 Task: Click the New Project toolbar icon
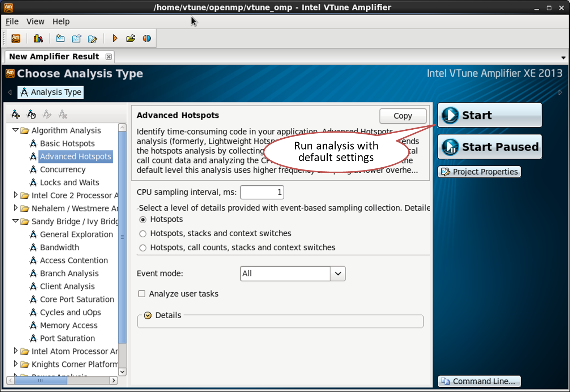point(60,38)
